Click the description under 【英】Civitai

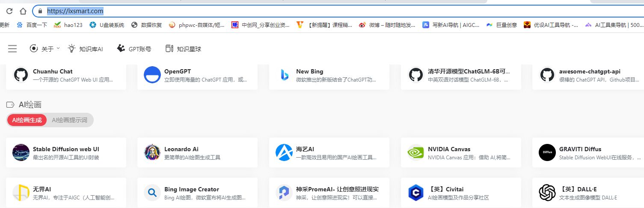coord(458,198)
